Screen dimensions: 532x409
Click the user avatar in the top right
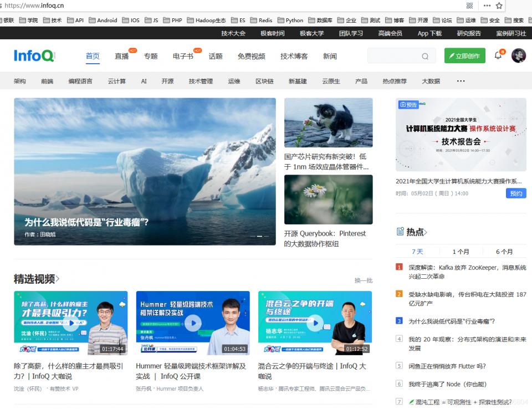(518, 56)
